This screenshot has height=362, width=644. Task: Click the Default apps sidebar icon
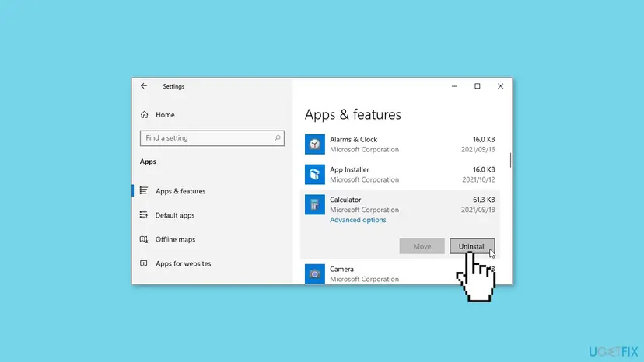pyautogui.click(x=144, y=214)
